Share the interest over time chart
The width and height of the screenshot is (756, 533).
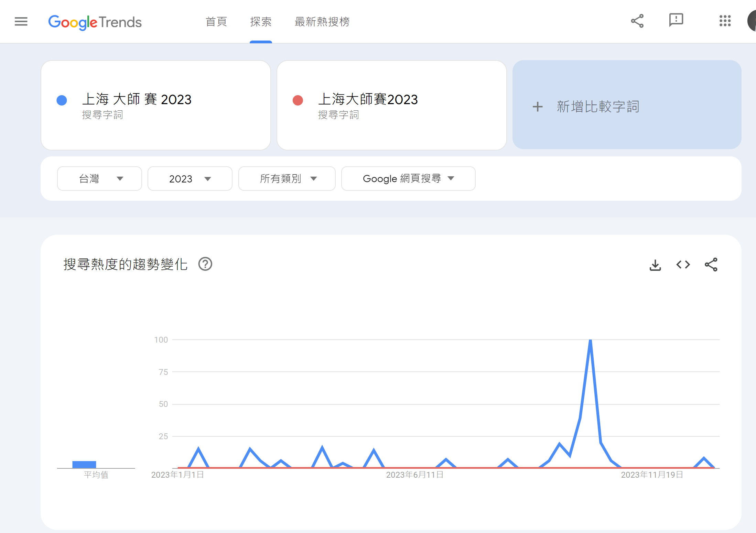coord(711,265)
